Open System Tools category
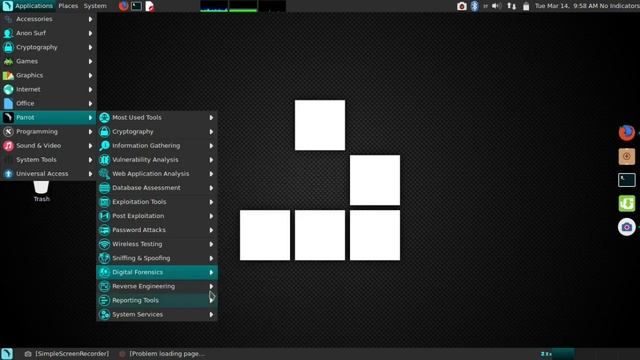Viewport: 640px width, 360px height. [x=48, y=160]
